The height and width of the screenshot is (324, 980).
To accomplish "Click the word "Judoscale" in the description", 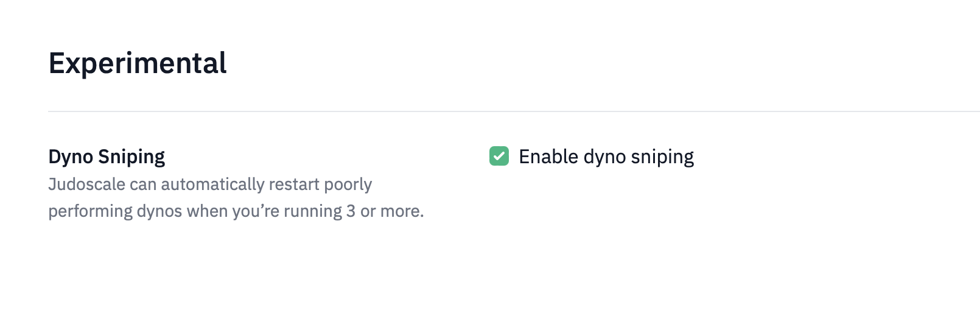I will point(86,185).
